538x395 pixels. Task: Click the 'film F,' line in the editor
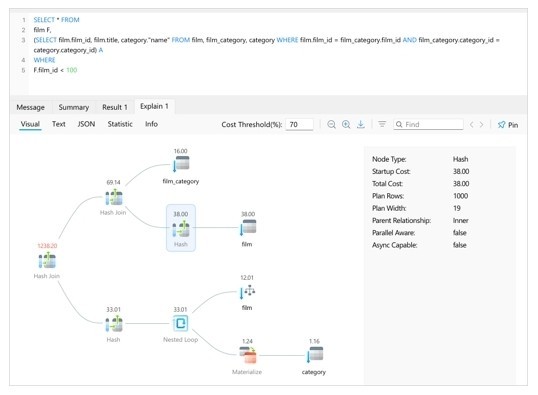point(42,30)
